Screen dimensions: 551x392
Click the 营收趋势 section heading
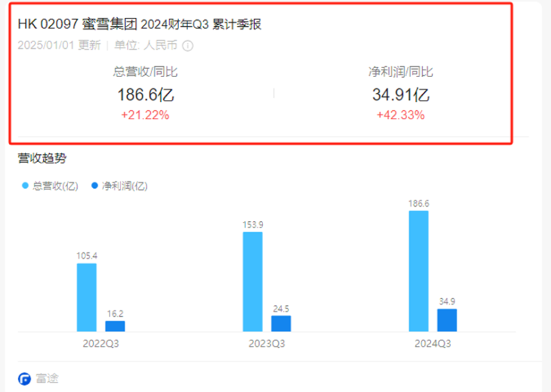pyautogui.click(x=42, y=159)
